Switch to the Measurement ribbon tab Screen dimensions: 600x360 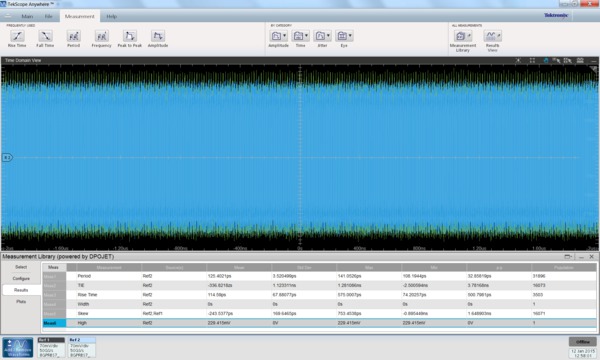pos(80,16)
